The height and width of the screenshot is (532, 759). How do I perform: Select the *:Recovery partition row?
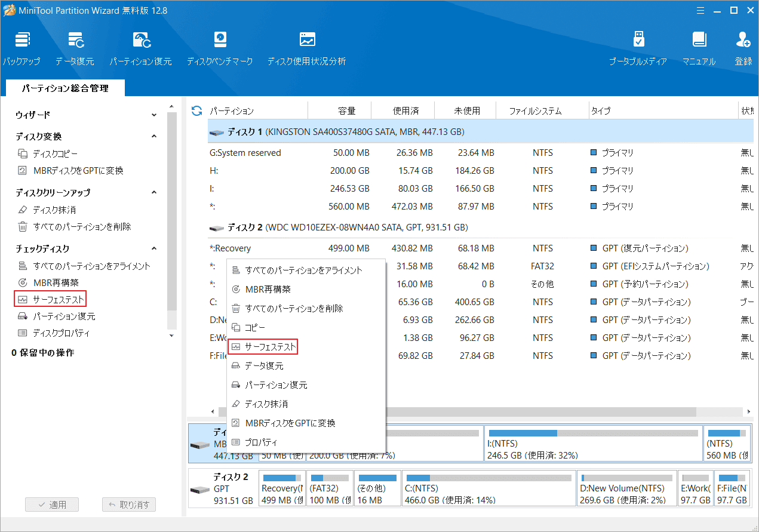[x=481, y=248]
